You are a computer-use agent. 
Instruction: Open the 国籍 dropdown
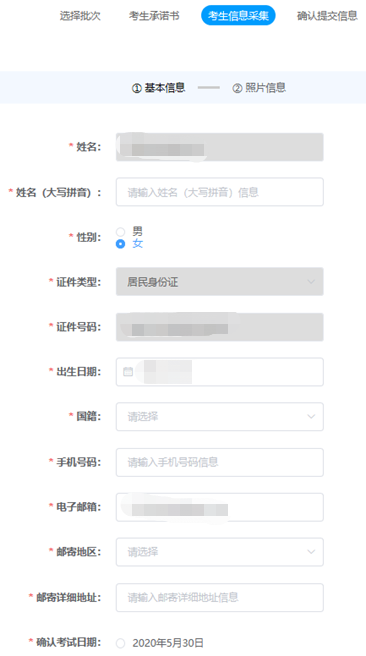[x=220, y=417]
